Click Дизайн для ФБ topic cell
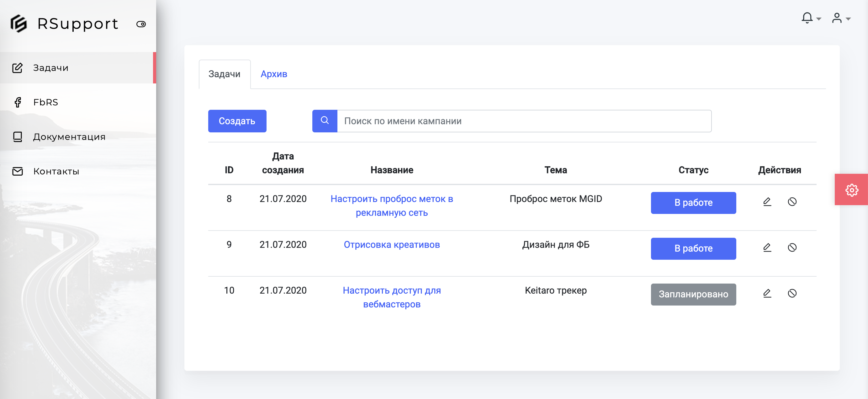Image resolution: width=868 pixels, height=399 pixels. pyautogui.click(x=556, y=245)
